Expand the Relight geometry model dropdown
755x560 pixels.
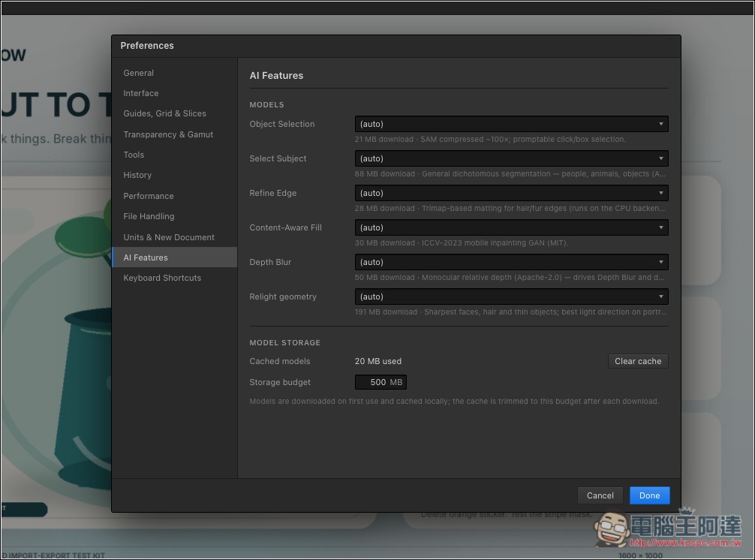click(511, 297)
